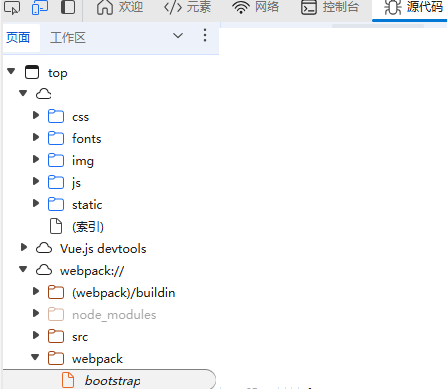447x389 pixels.
Task: Expand the img folder arrow
Action: coord(36,159)
